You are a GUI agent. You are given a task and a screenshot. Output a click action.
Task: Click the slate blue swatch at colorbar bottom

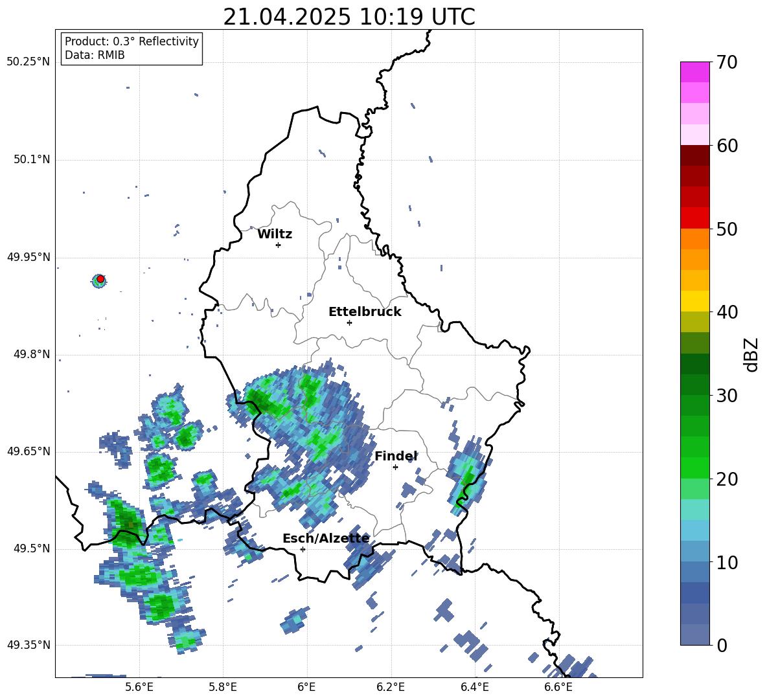694,635
